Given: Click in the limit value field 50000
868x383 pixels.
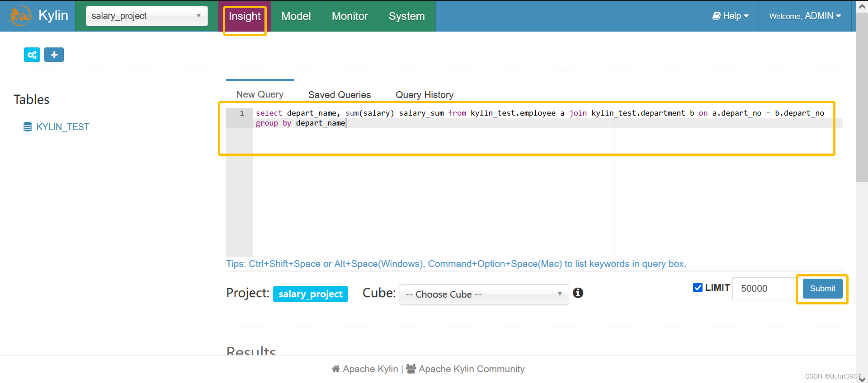Looking at the screenshot, I should [767, 288].
